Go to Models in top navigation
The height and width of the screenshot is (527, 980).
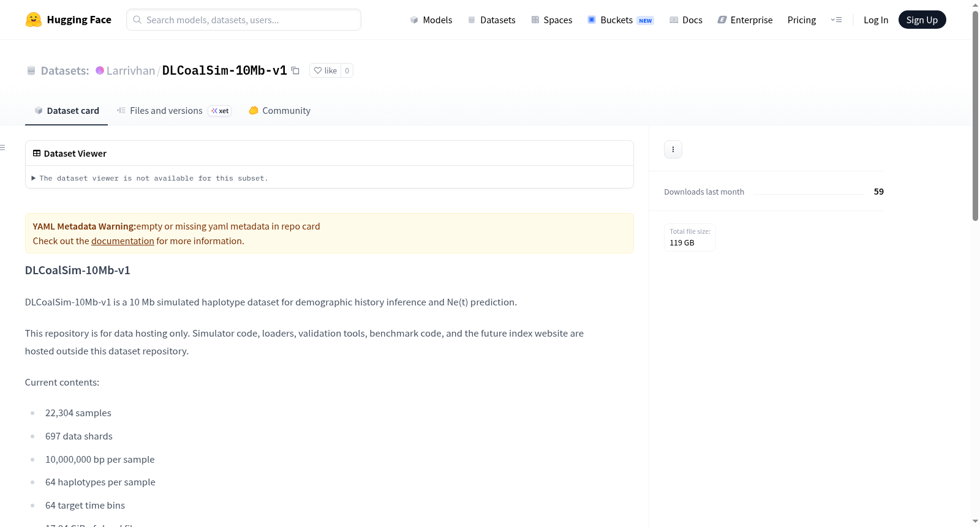coord(431,20)
